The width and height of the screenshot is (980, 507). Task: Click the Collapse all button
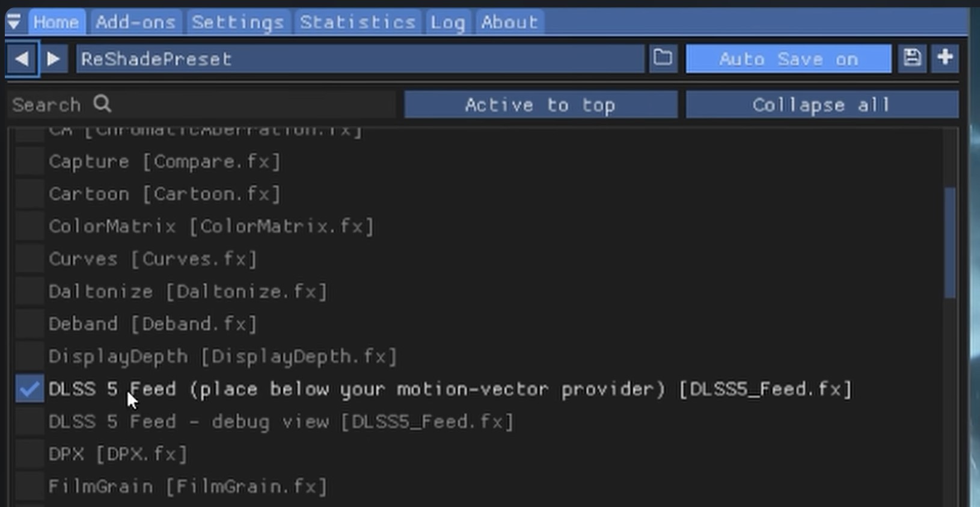pos(822,105)
